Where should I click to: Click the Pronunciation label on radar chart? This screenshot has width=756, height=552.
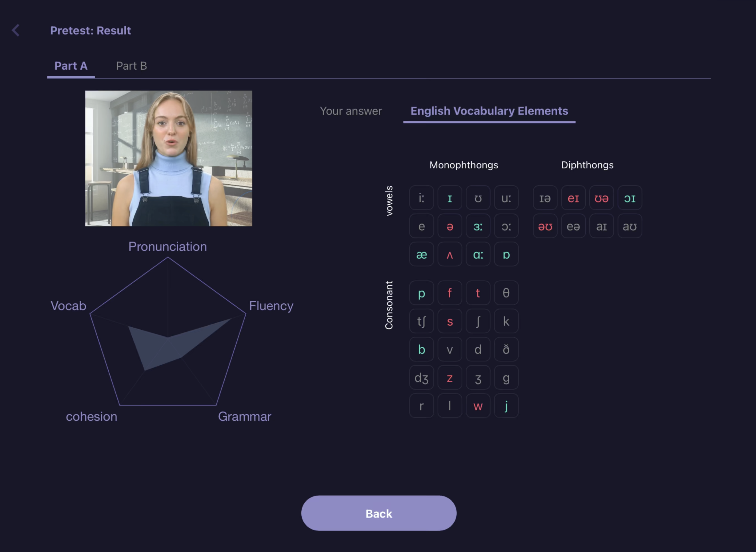pyautogui.click(x=168, y=247)
